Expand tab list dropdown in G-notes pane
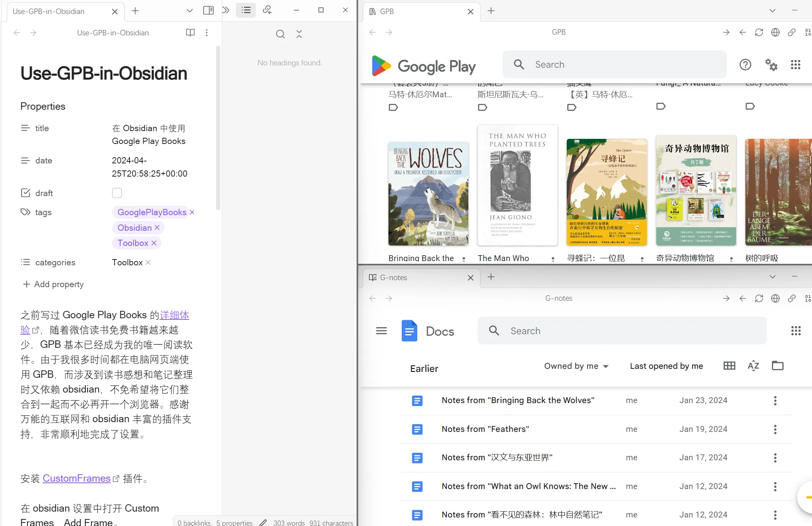The image size is (812, 526). [x=772, y=277]
